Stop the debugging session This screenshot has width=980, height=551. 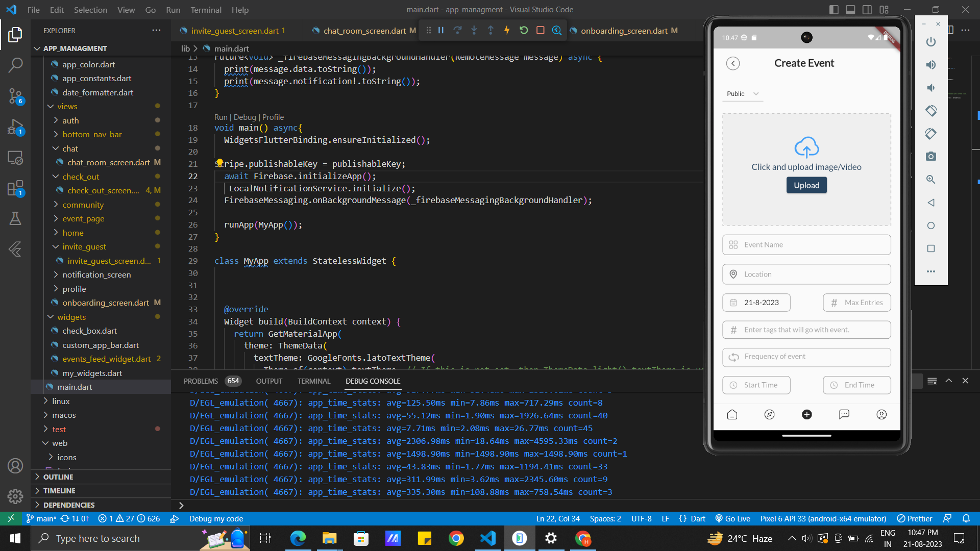click(x=541, y=30)
